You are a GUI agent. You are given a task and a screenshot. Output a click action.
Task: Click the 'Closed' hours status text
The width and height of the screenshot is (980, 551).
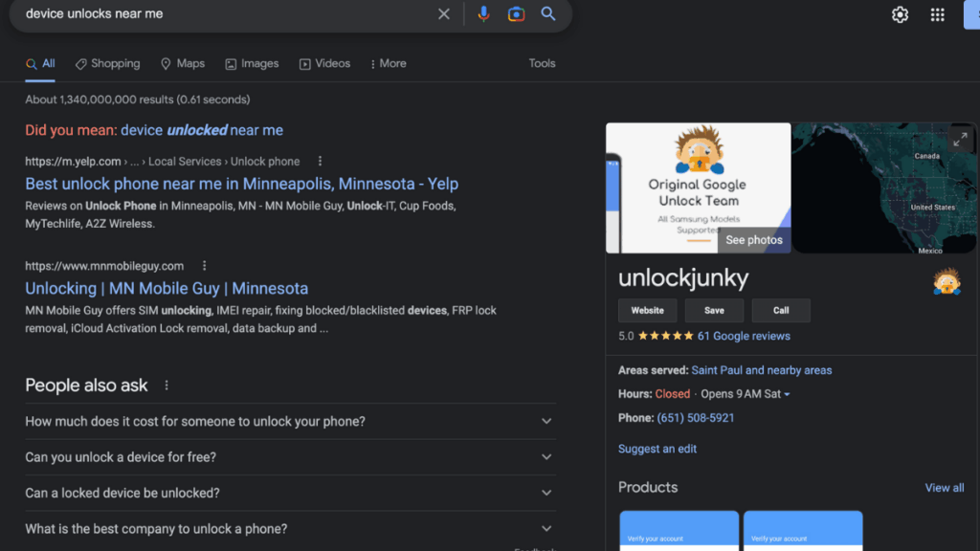[673, 394]
